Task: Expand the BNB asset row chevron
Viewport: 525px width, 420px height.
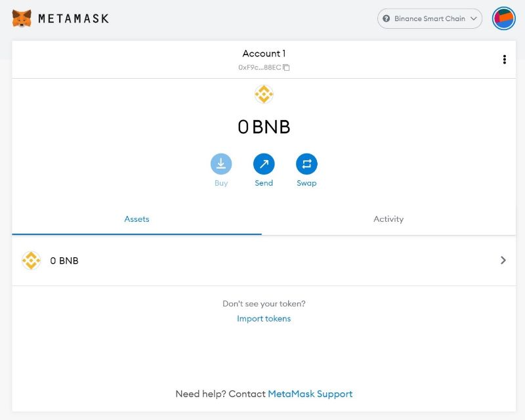Action: point(503,261)
